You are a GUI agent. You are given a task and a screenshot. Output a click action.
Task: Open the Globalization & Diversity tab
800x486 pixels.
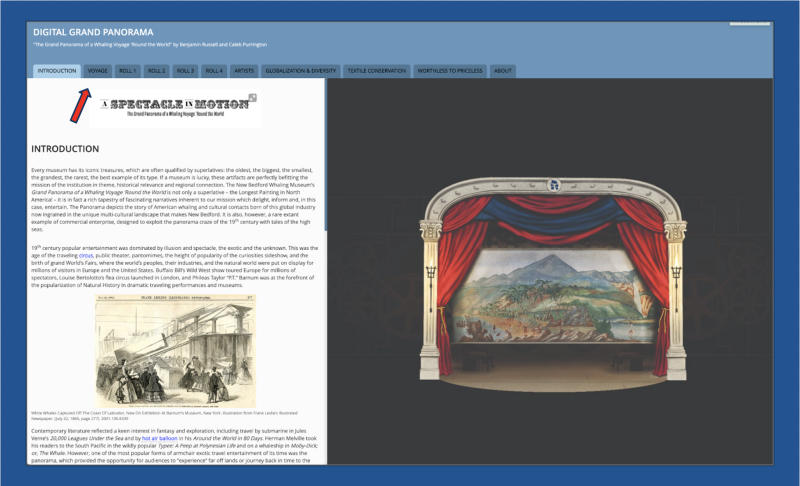pos(300,71)
